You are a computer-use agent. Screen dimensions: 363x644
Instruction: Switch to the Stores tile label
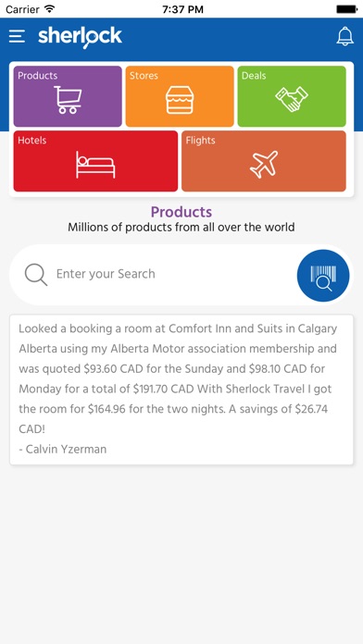pos(144,76)
